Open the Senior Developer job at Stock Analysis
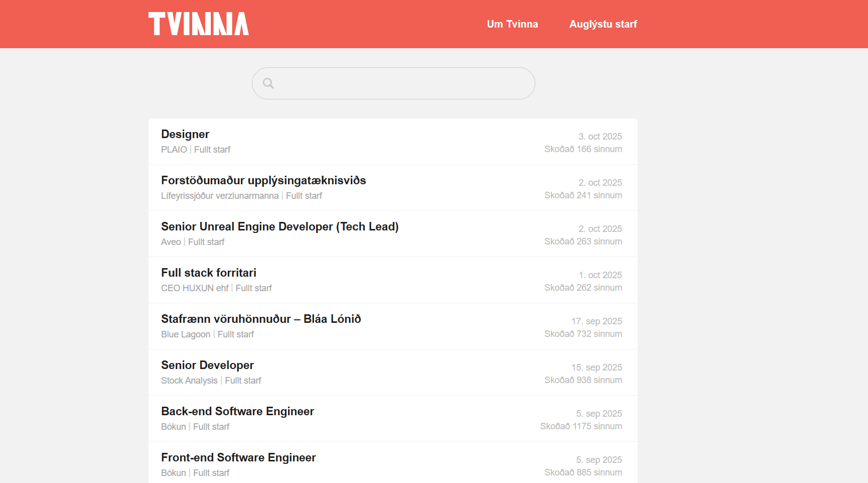The image size is (868, 483). pos(207,365)
